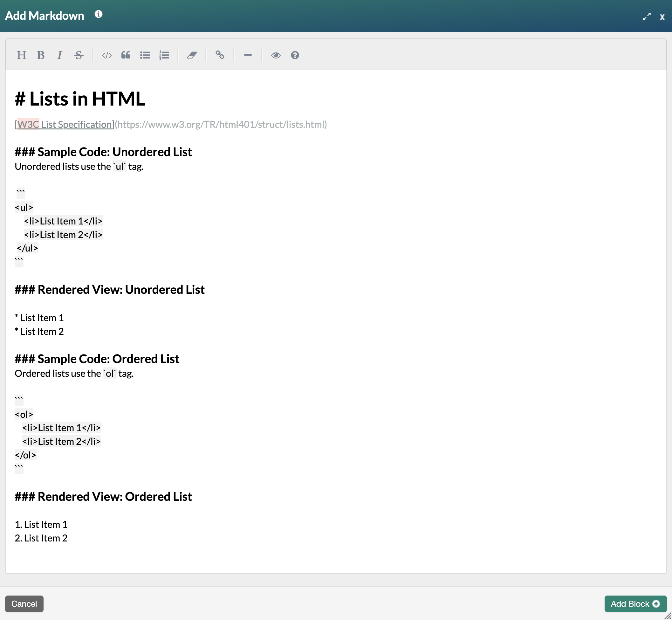
Task: Click the '</ol>' closing tag line
Action: (x=25, y=455)
